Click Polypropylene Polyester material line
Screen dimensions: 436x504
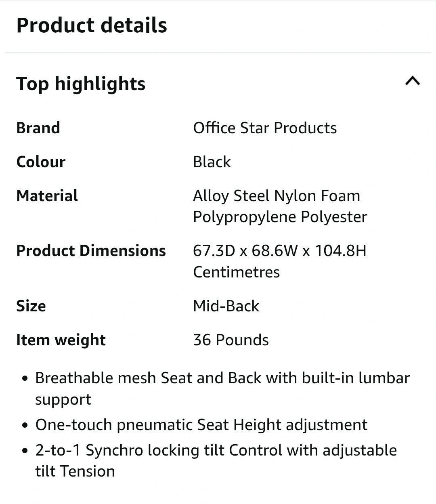click(x=280, y=217)
